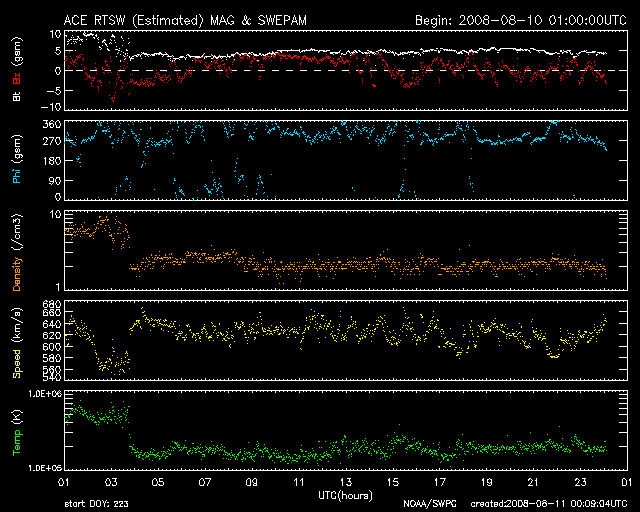Image resolution: width=640 pixels, height=512 pixels.
Task: Click the '-10' tick on the Bt Bz axis
Action: point(51,107)
